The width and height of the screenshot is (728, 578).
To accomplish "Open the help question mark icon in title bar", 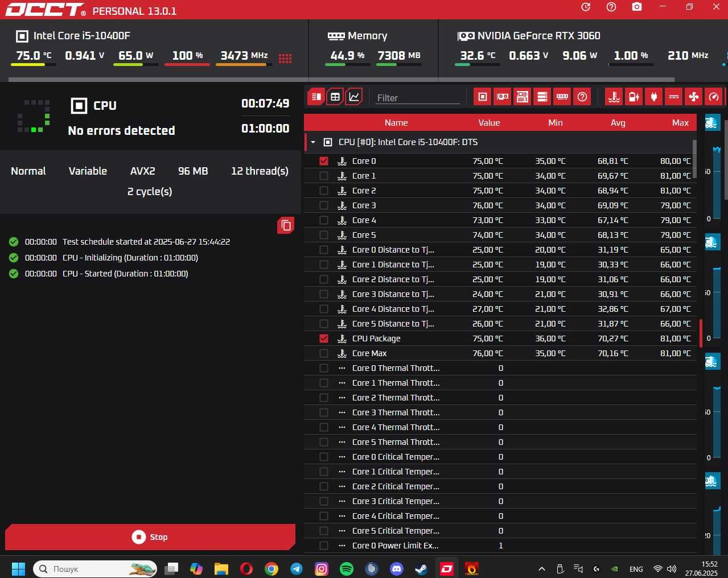I will pyautogui.click(x=611, y=7).
